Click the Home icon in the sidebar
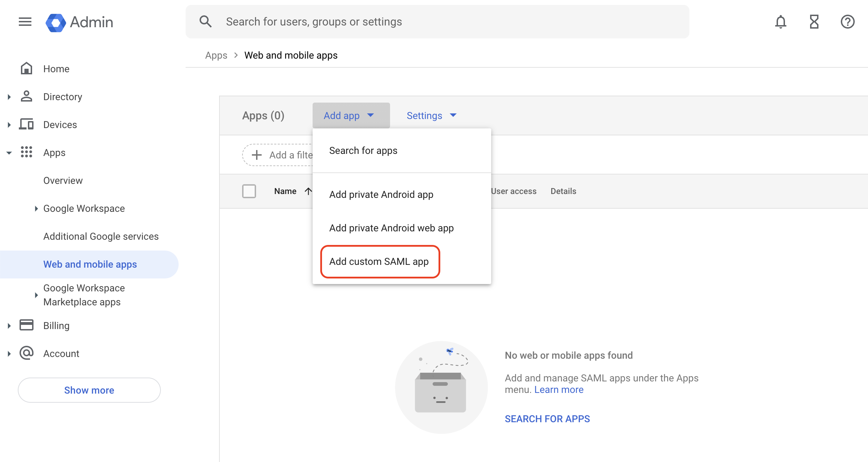 click(27, 68)
